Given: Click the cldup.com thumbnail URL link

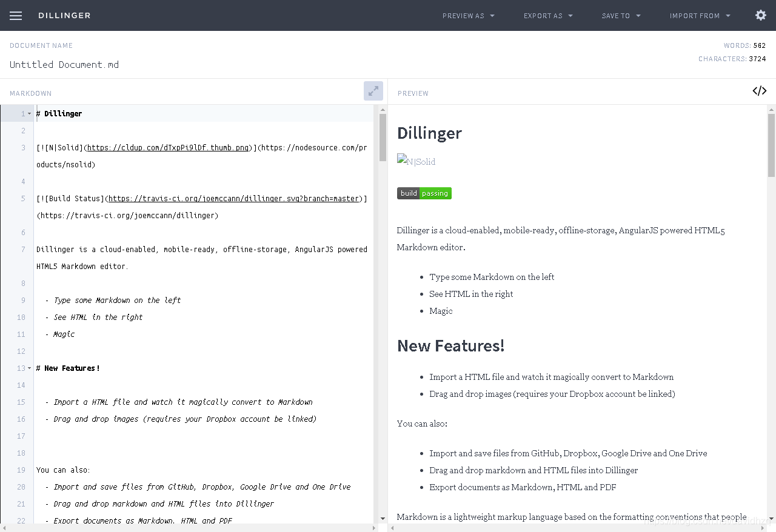Looking at the screenshot, I should (168, 147).
